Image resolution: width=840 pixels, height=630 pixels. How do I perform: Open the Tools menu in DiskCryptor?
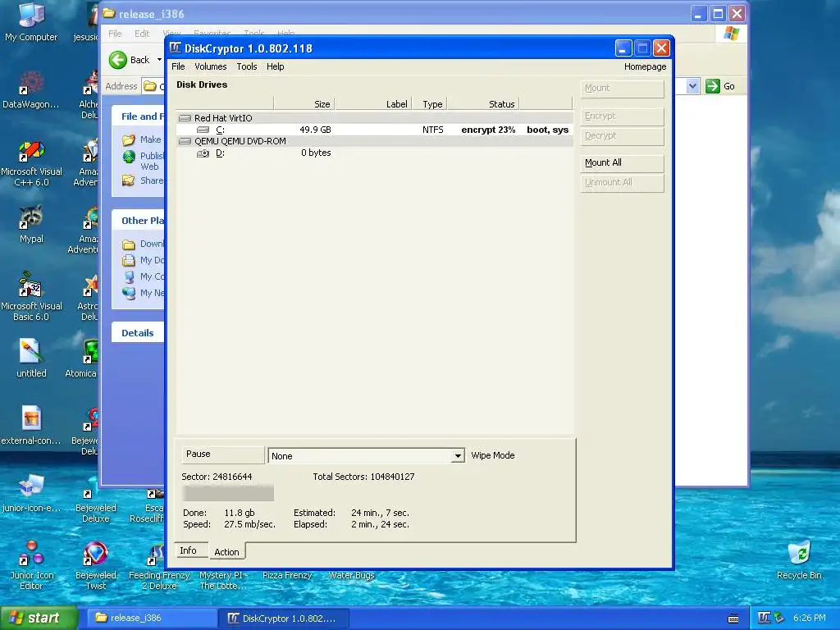(x=246, y=66)
